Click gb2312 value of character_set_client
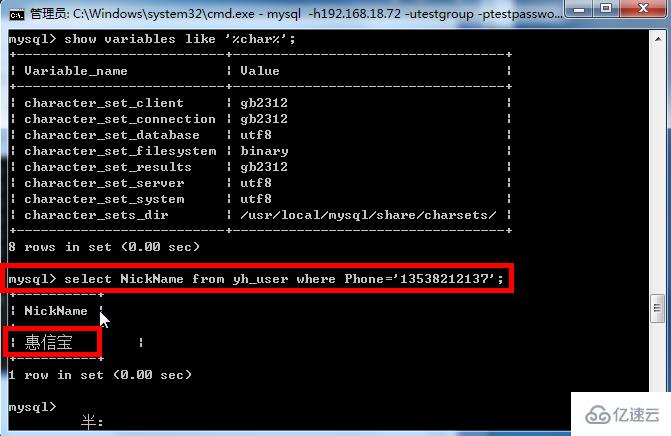The height and width of the screenshot is (436, 671). click(264, 103)
